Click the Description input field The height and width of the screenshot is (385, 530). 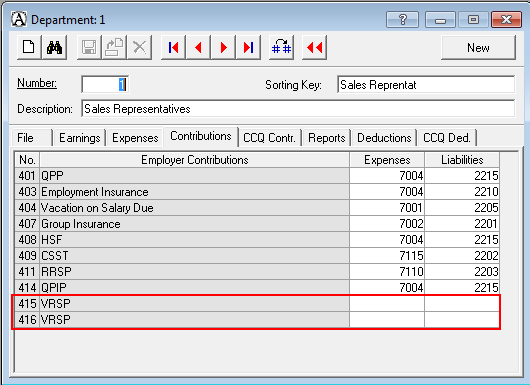tap(298, 109)
